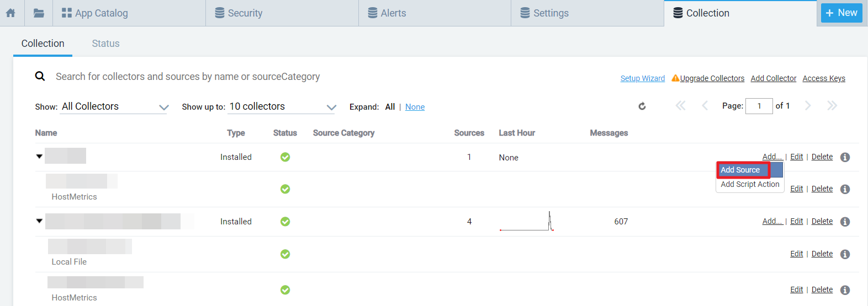Select Add Source from the menu
This screenshot has width=868, height=306.
click(740, 170)
